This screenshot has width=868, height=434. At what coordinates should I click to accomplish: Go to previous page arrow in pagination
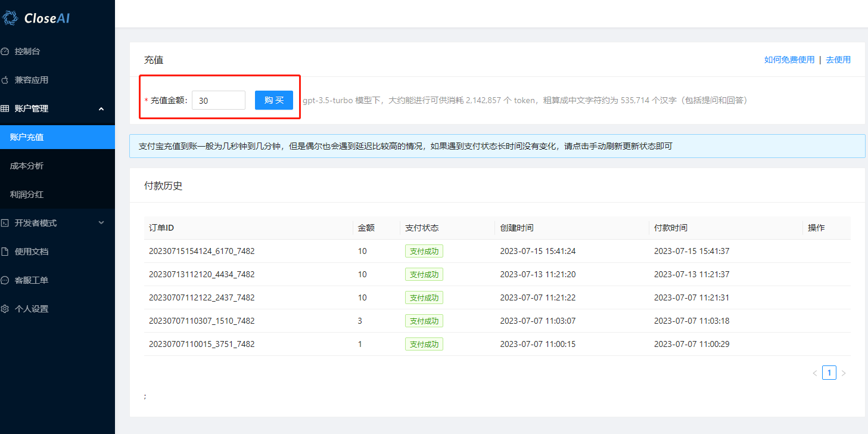click(815, 373)
